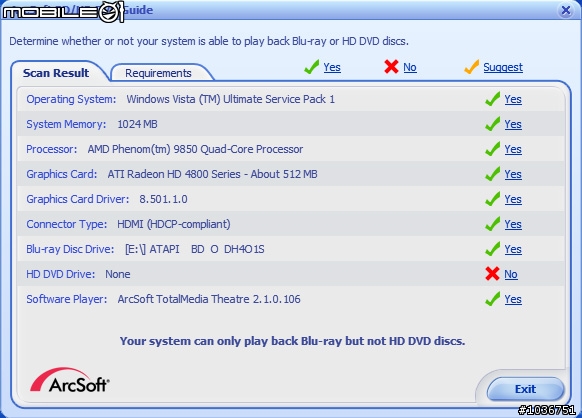The image size is (582, 418).
Task: Click Yes link for Processor row
Action: click(x=513, y=149)
